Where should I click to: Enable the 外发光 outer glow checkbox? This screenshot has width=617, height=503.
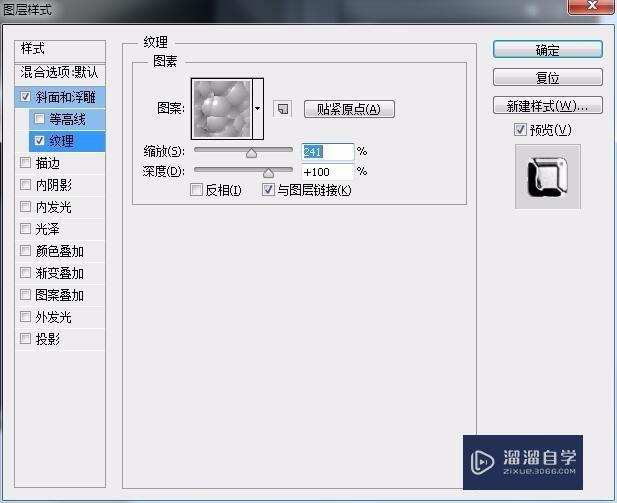point(26,317)
